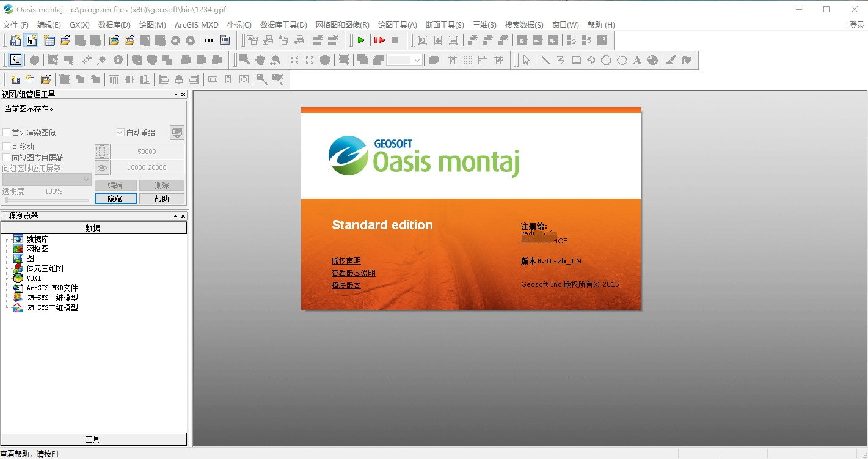Click the 模块版本 link
This screenshot has height=459, width=868.
click(x=346, y=285)
